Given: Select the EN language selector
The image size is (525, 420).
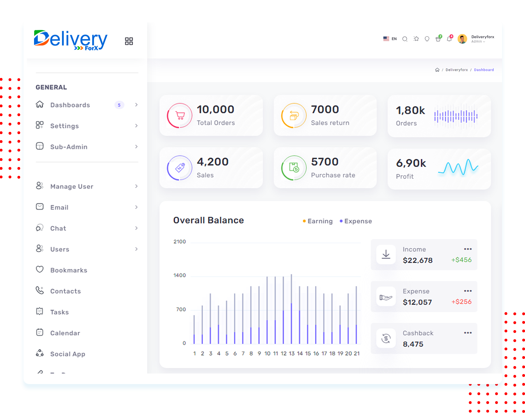Looking at the screenshot, I should point(390,39).
